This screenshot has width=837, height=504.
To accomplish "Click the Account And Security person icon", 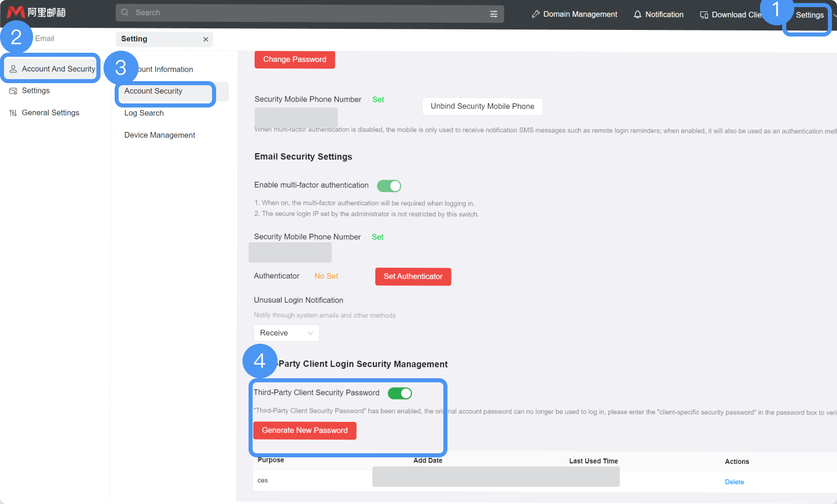I will click(x=14, y=69).
